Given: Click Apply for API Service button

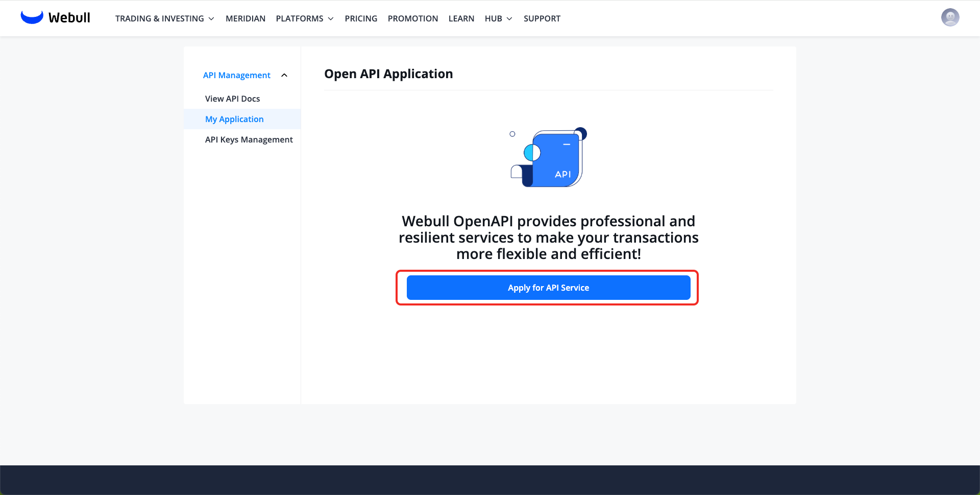Looking at the screenshot, I should coord(548,288).
